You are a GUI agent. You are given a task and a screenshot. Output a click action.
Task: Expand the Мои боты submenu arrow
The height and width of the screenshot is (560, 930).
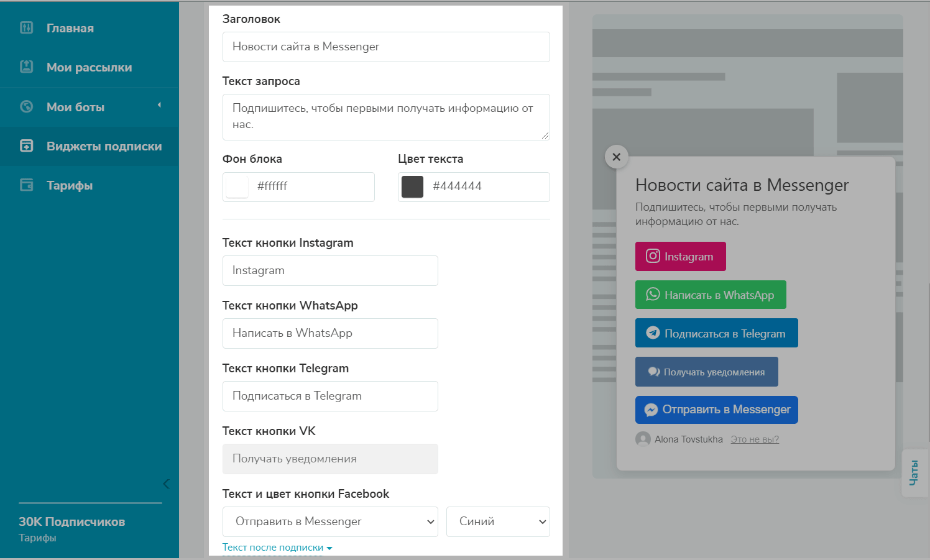coord(159,105)
